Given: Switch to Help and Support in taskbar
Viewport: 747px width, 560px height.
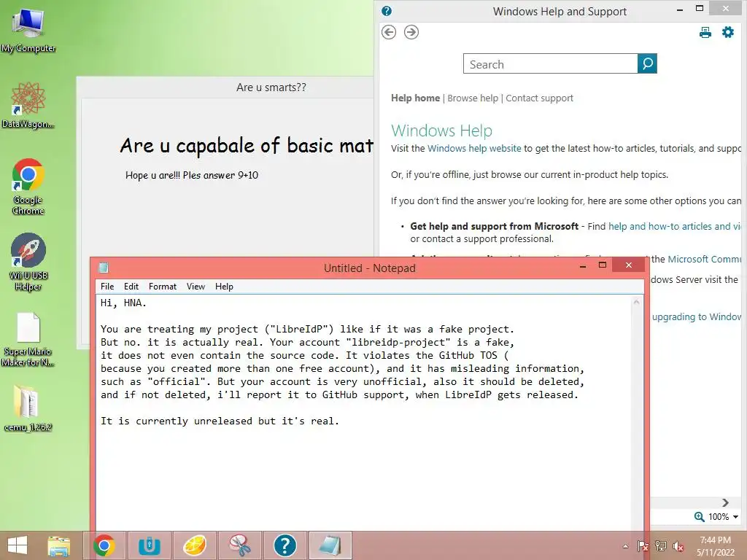Looking at the screenshot, I should point(285,545).
